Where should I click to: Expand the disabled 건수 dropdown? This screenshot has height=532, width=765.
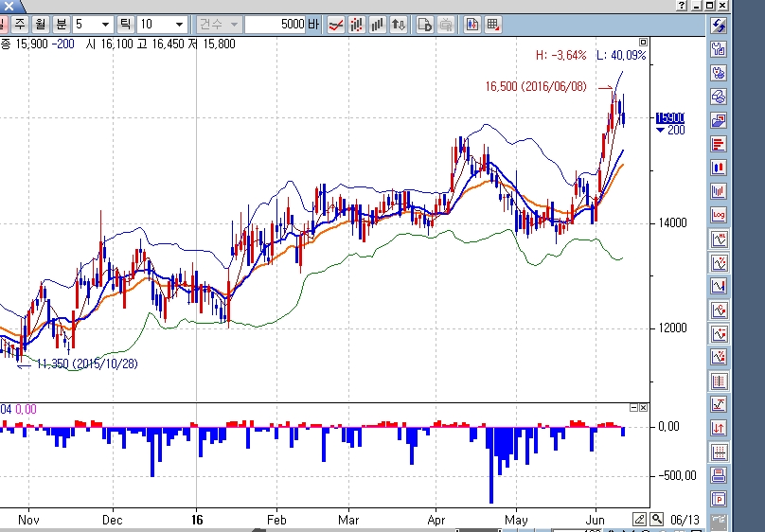[x=219, y=25]
